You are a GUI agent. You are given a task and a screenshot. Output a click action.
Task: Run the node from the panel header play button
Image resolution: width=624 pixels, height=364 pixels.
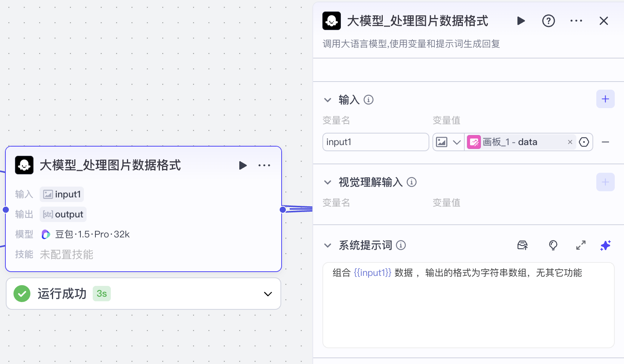521,21
